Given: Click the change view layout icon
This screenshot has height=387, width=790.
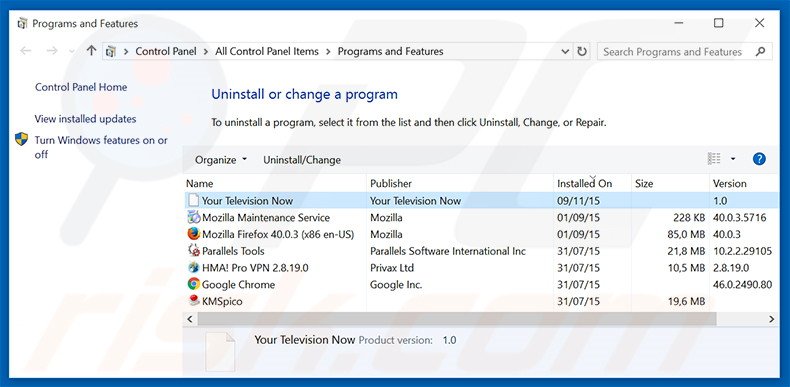Looking at the screenshot, I should pyautogui.click(x=714, y=159).
